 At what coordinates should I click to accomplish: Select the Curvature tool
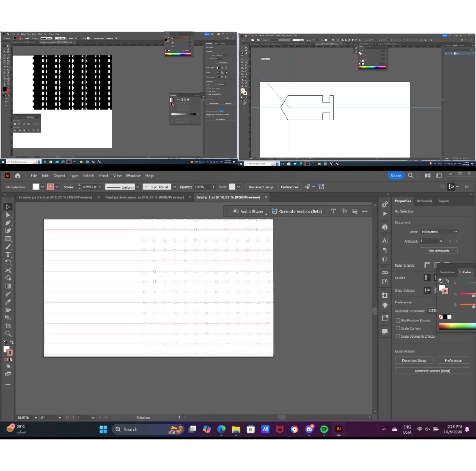pyautogui.click(x=8, y=231)
